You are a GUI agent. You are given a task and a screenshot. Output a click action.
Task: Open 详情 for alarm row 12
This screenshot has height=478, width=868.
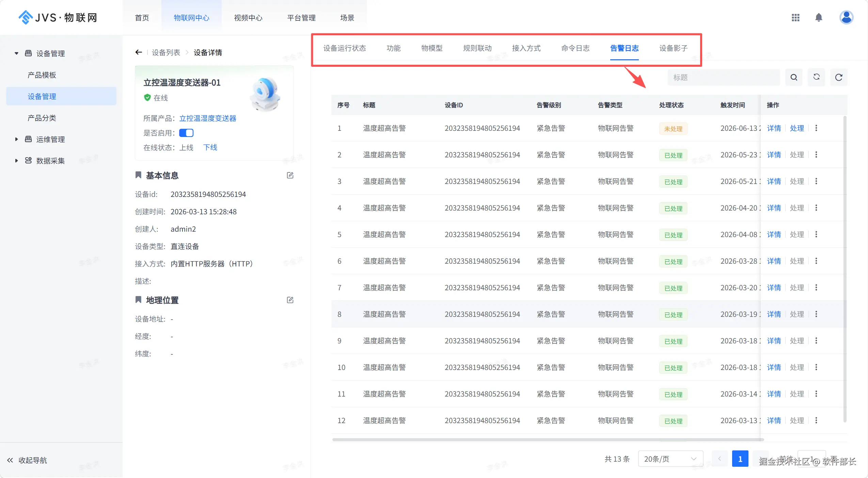pyautogui.click(x=774, y=420)
